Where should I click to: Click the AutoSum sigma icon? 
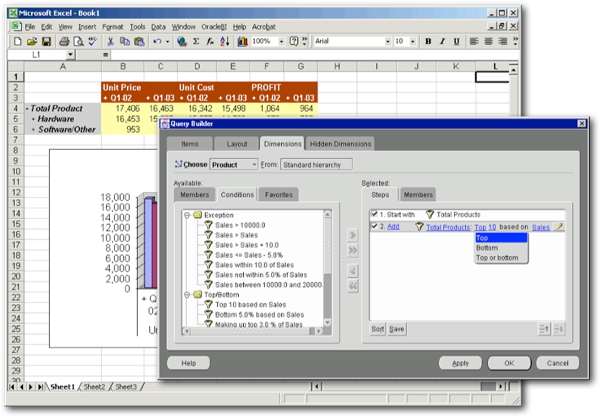click(x=196, y=42)
